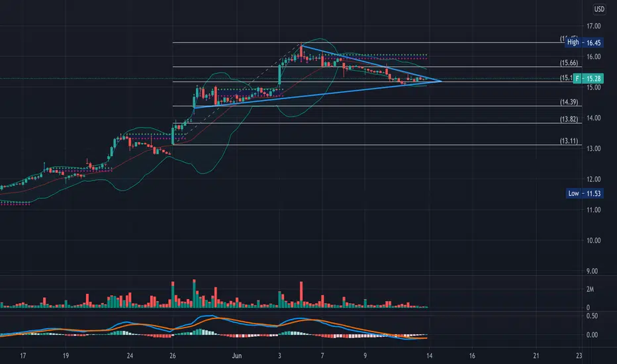Select the (14.39) Fibonacci level label
The image size is (617, 364).
coord(569,102)
